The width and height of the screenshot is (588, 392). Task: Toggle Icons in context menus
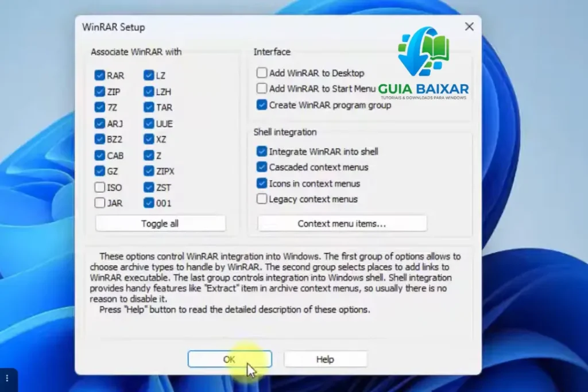click(262, 183)
